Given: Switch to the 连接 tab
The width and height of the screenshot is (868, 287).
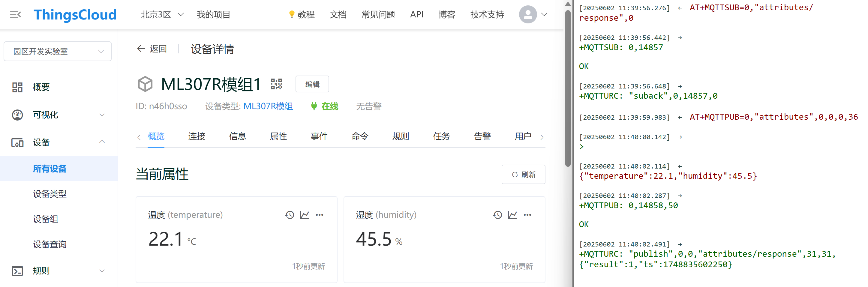Looking at the screenshot, I should click(x=197, y=136).
